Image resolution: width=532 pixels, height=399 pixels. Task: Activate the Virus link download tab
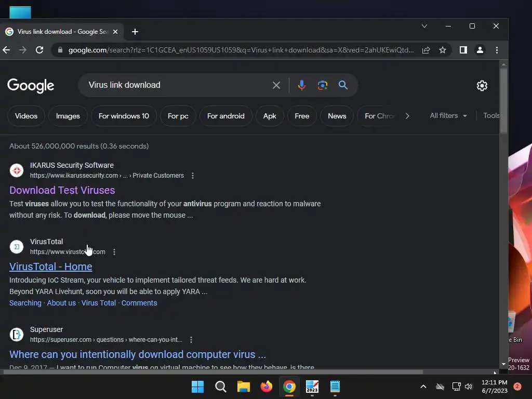(63, 32)
